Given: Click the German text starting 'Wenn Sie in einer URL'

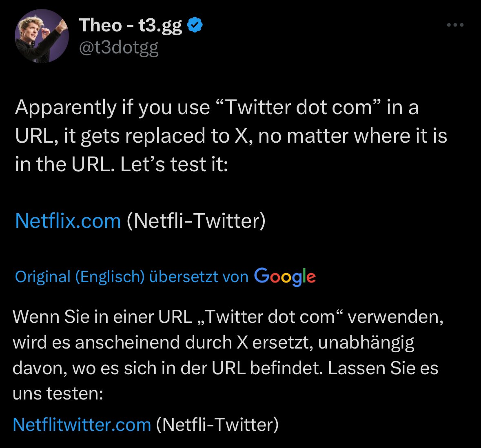Looking at the screenshot, I should click(102, 317).
